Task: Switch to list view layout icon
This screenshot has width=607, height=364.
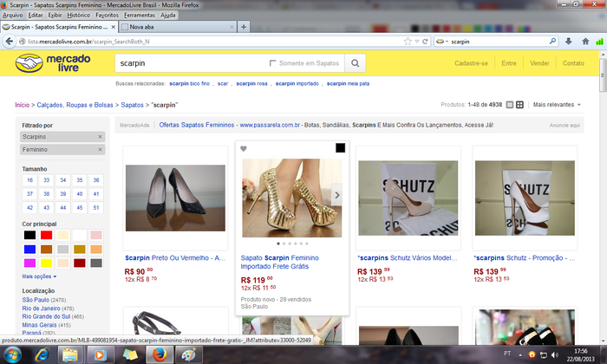Action: tap(510, 105)
